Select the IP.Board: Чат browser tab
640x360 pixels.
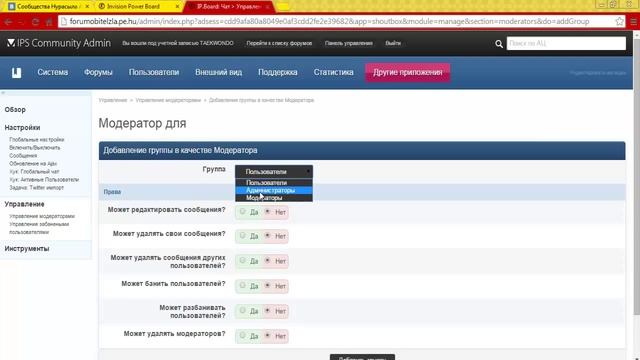tap(230, 7)
